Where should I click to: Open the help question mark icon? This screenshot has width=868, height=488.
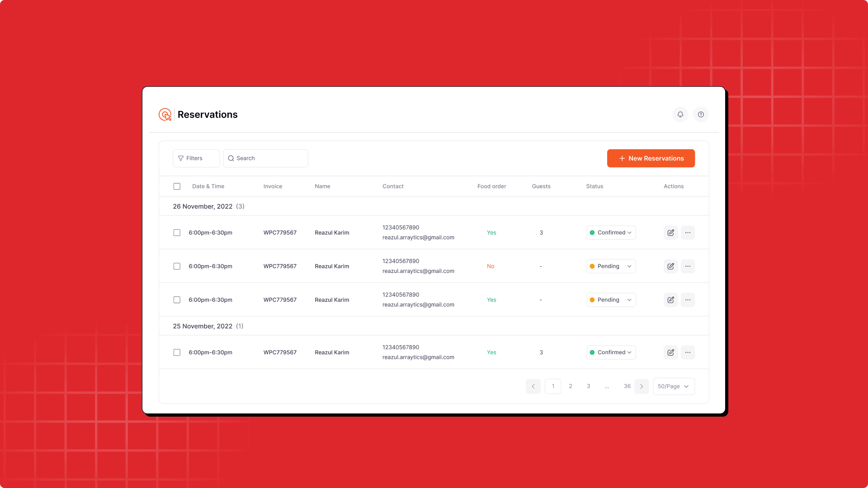[x=701, y=114]
